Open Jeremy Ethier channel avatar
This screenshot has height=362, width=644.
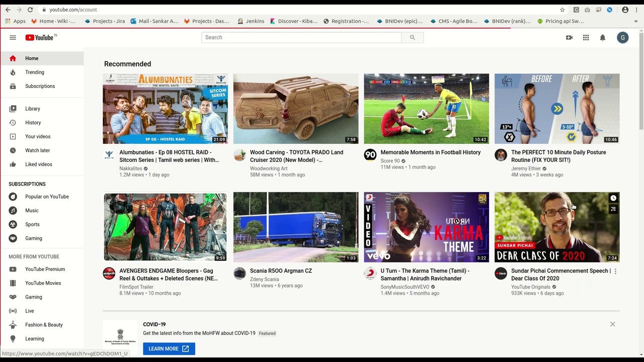coord(501,155)
